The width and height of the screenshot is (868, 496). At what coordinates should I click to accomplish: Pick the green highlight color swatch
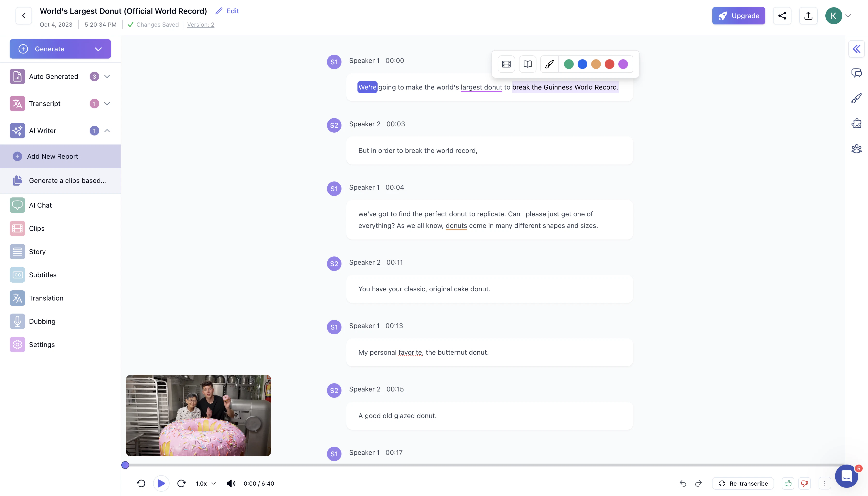click(x=569, y=64)
